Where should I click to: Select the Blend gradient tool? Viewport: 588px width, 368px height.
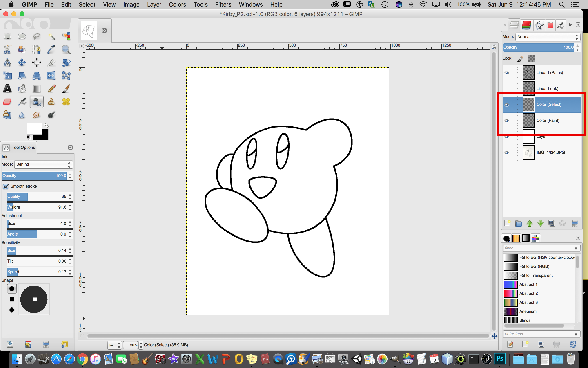point(37,89)
